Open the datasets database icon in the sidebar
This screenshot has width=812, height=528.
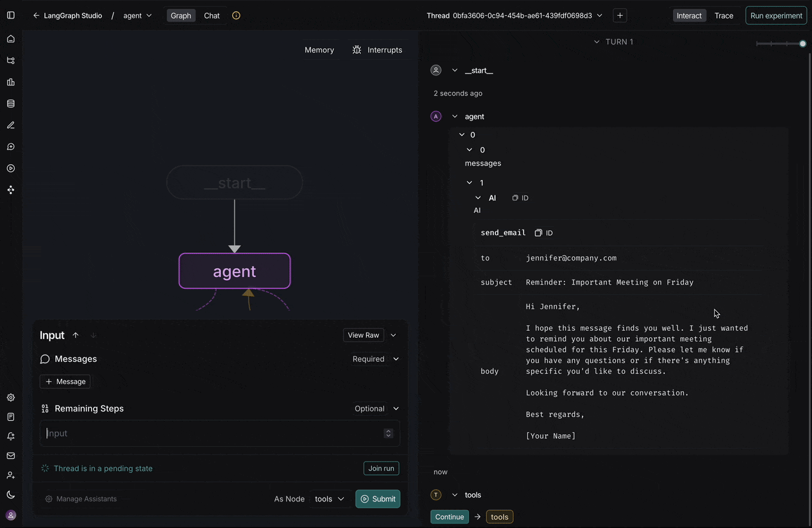point(10,103)
